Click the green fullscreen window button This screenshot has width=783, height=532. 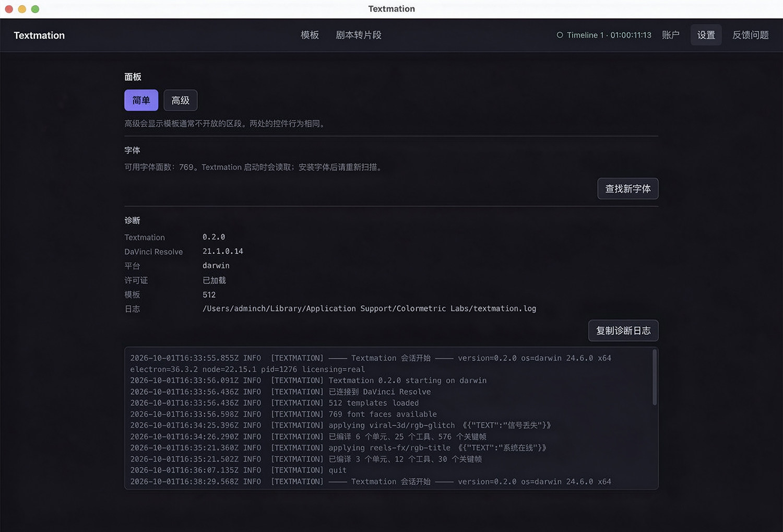(x=35, y=9)
